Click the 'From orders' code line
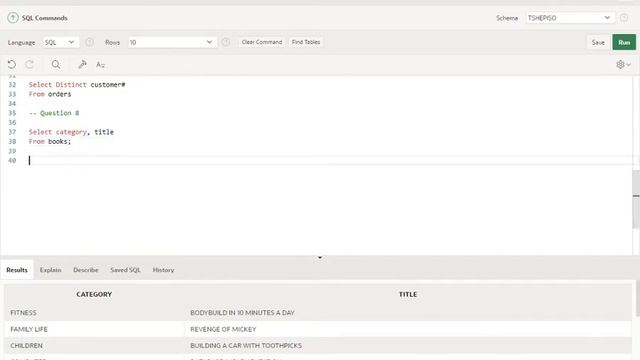 [x=50, y=94]
